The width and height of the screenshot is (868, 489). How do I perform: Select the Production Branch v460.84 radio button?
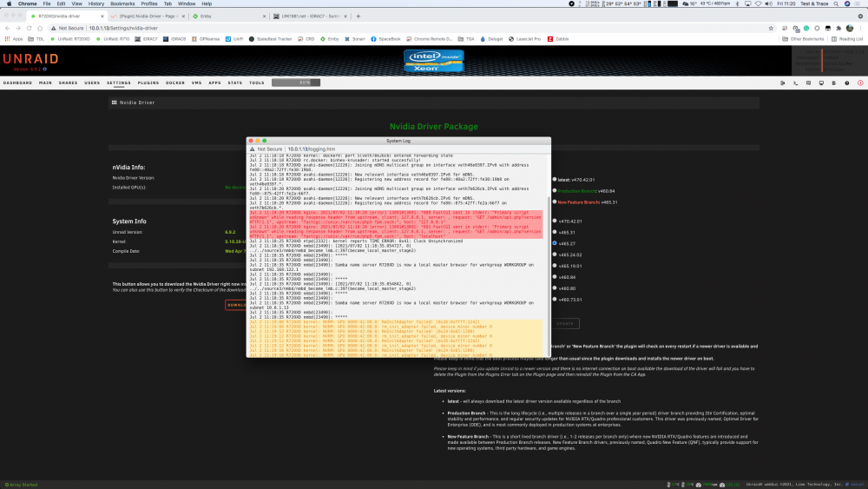coord(554,190)
